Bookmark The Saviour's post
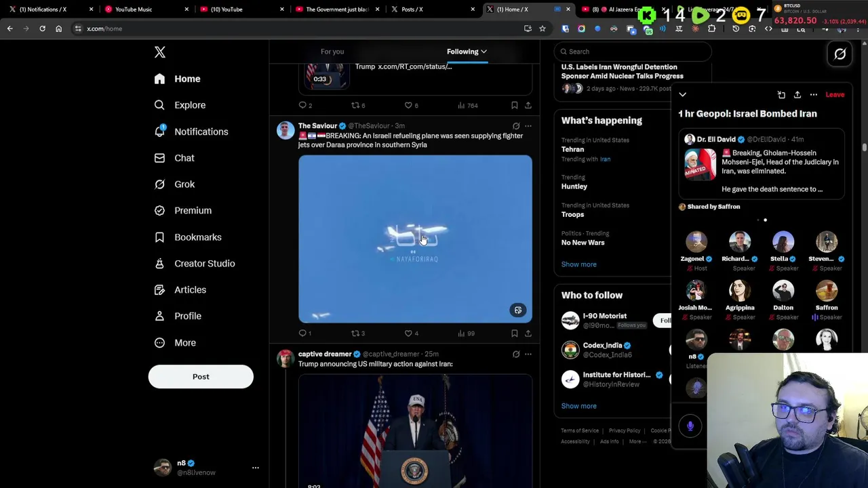This screenshot has width=868, height=488. pos(515,333)
